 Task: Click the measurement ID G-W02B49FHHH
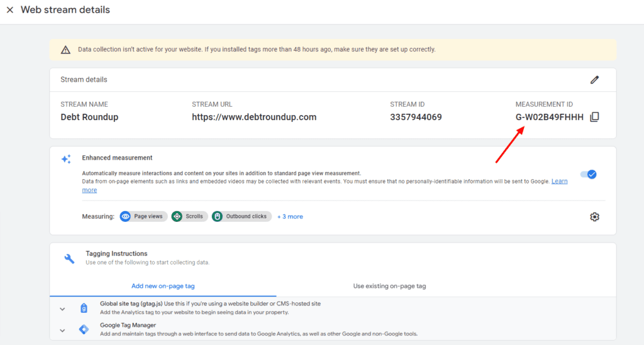coord(550,117)
